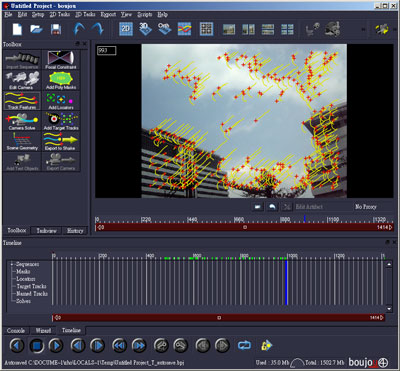Screen dimensions: 400x371
Task: Click the timeline panel range slider handle
Action: 219,318
